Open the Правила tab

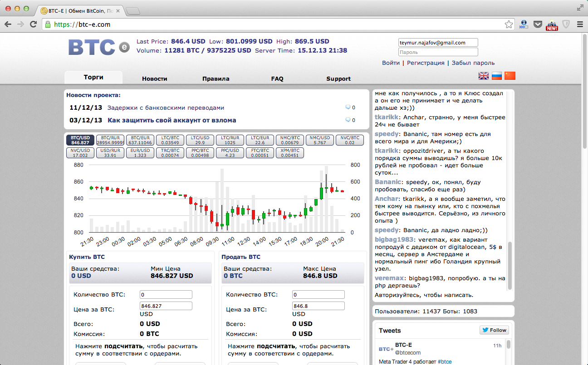pyautogui.click(x=216, y=78)
